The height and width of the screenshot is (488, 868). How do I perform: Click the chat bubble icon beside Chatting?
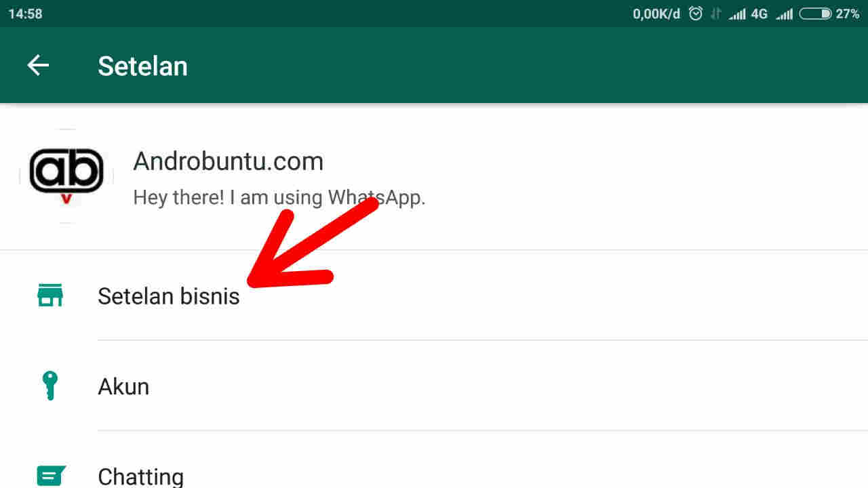click(x=51, y=476)
